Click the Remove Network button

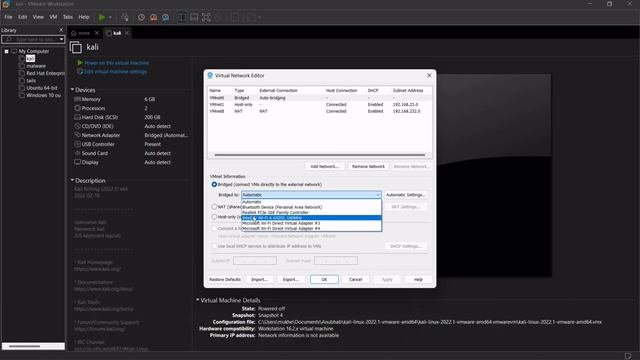(368, 167)
